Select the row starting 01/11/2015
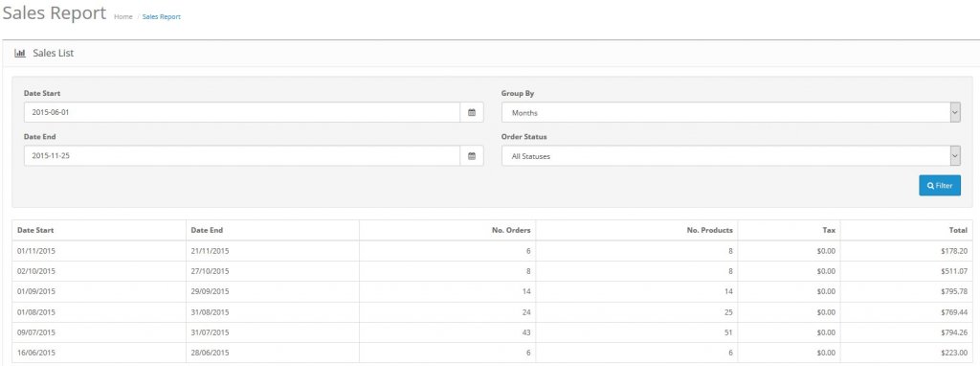This screenshot has width=980, height=366. pos(492,251)
